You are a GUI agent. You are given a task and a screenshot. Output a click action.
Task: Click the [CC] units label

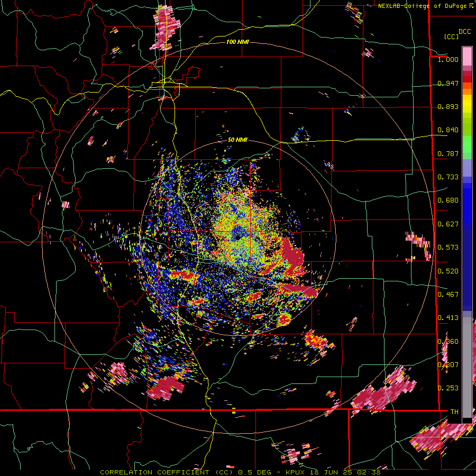click(452, 36)
